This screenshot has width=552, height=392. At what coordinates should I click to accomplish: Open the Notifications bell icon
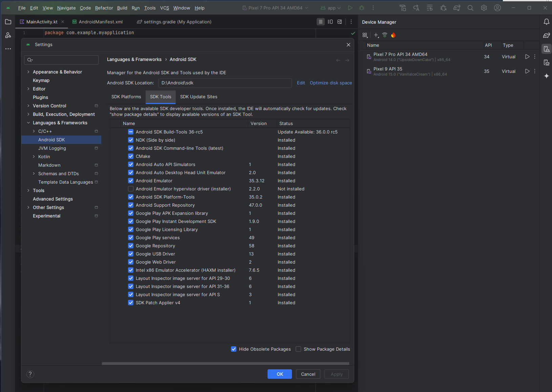click(546, 22)
